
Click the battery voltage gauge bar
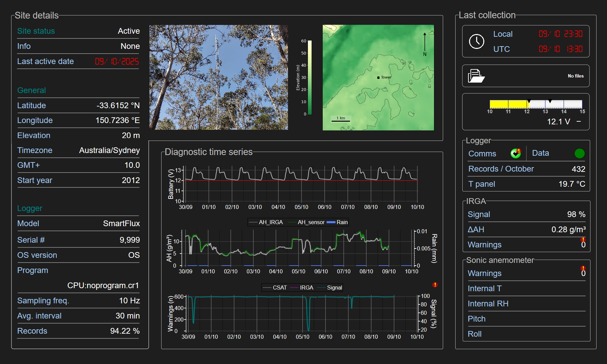536,104
